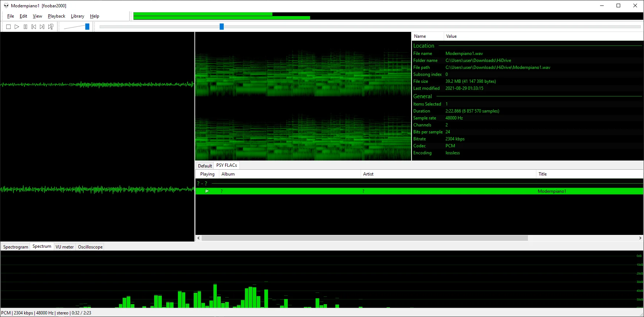Open the File menu

pyautogui.click(x=11, y=16)
